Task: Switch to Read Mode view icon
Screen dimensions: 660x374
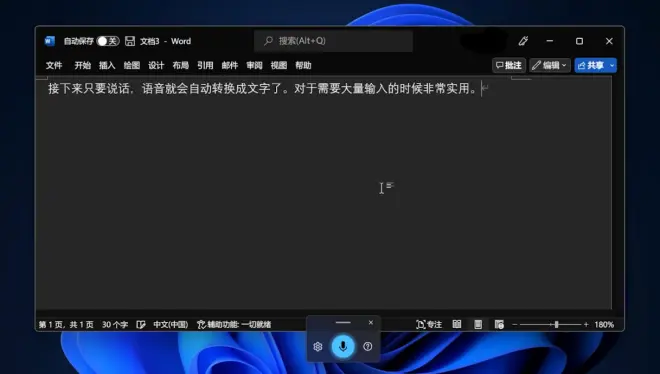Action: pos(457,324)
